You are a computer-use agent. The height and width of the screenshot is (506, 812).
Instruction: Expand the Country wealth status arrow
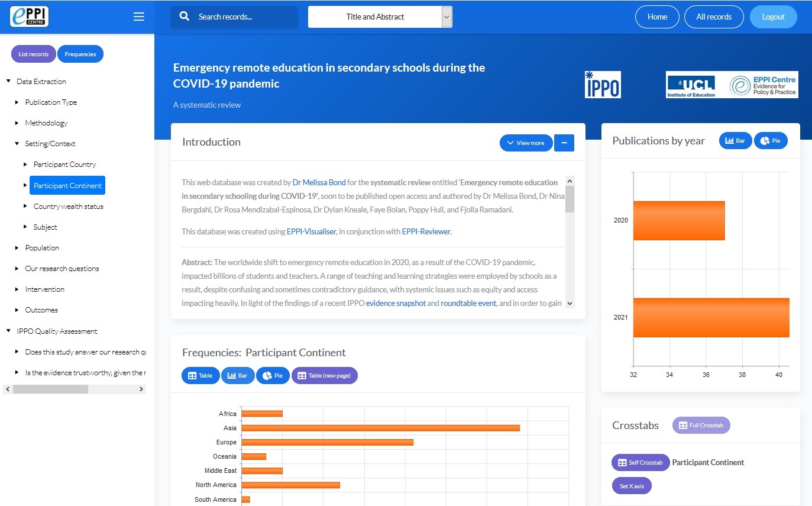(25, 206)
